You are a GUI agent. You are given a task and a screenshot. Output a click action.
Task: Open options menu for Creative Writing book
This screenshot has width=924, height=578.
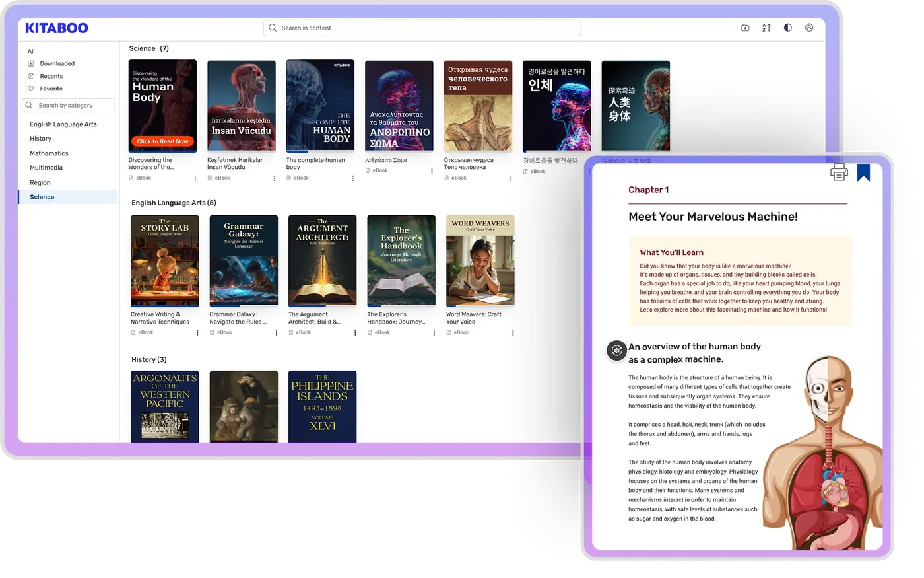click(197, 333)
